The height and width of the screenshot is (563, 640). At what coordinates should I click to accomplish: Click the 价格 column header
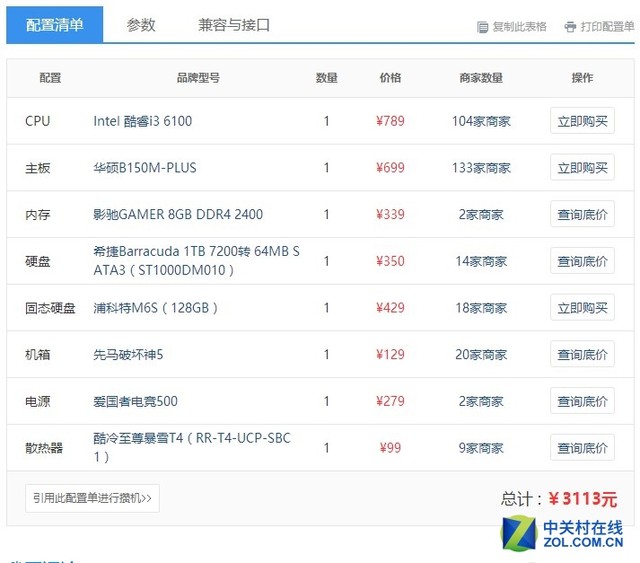click(x=390, y=78)
